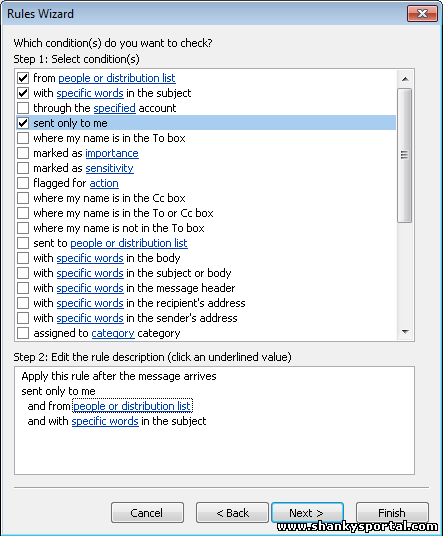Open the 'action' link in flagged for action
The height and width of the screenshot is (536, 443).
click(104, 183)
